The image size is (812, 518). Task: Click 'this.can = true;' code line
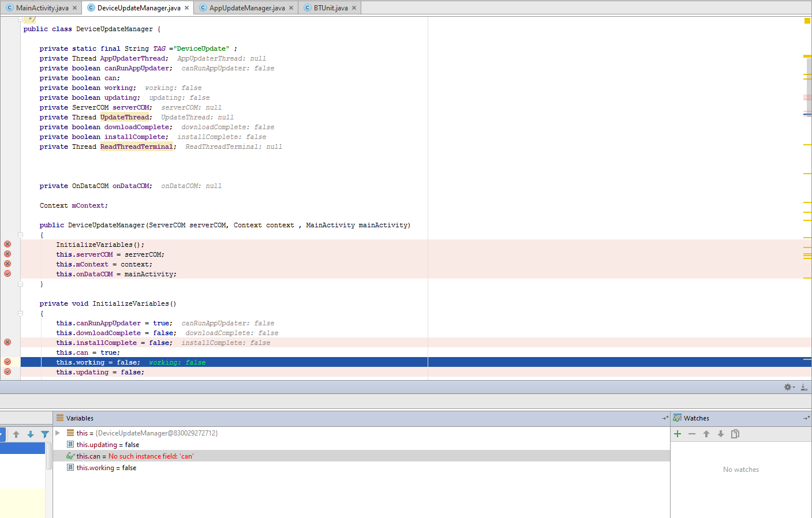(88, 352)
